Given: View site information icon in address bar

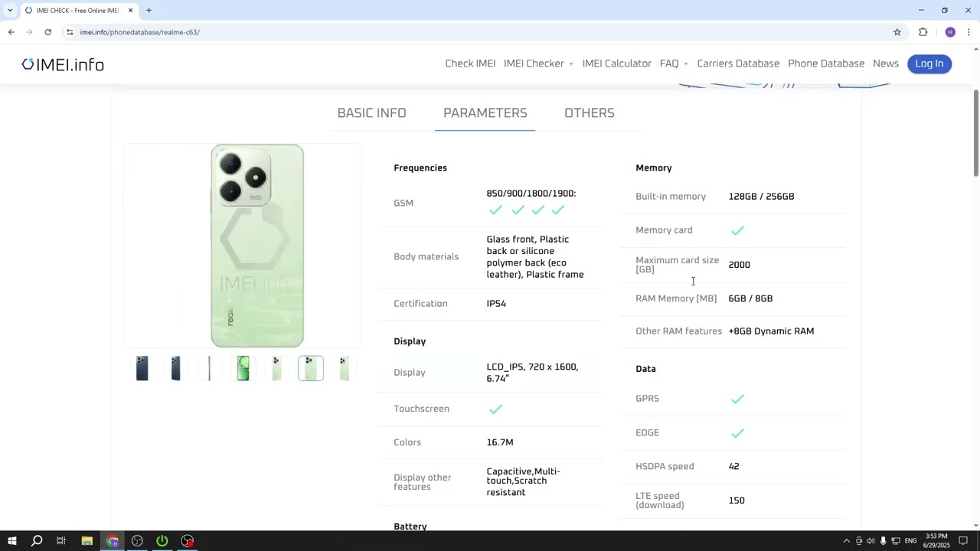Looking at the screenshot, I should [69, 32].
